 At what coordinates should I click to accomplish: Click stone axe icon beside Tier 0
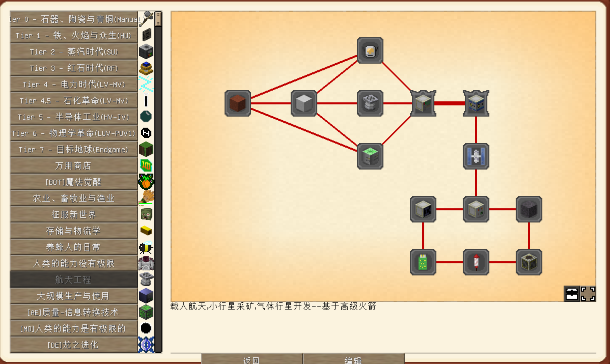pyautogui.click(x=146, y=19)
